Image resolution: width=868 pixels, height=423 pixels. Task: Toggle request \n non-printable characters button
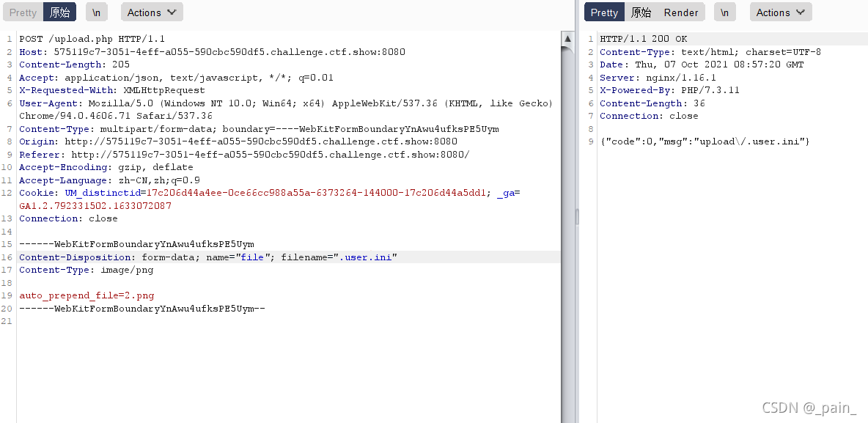click(x=96, y=12)
